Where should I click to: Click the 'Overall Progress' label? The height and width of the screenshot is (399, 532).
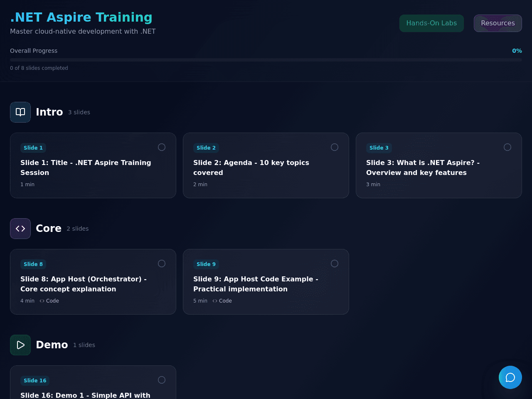pos(34,51)
